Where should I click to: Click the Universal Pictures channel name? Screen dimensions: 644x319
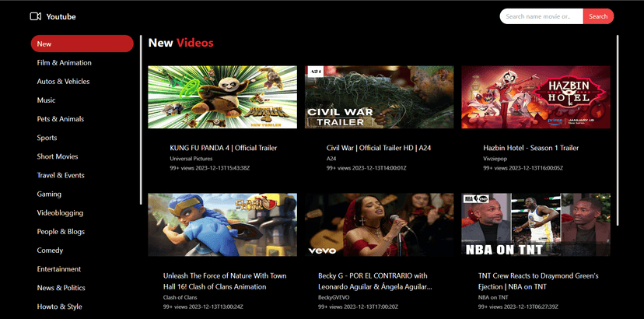191,158
